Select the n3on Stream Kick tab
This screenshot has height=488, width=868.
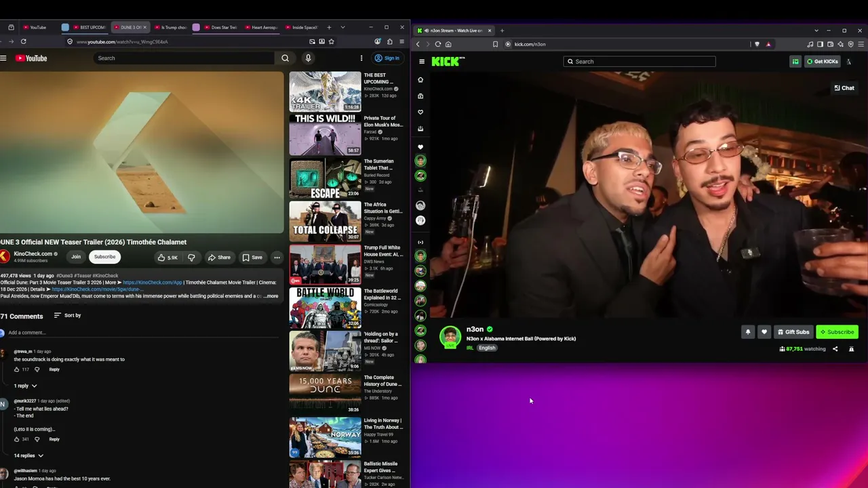[454, 30]
